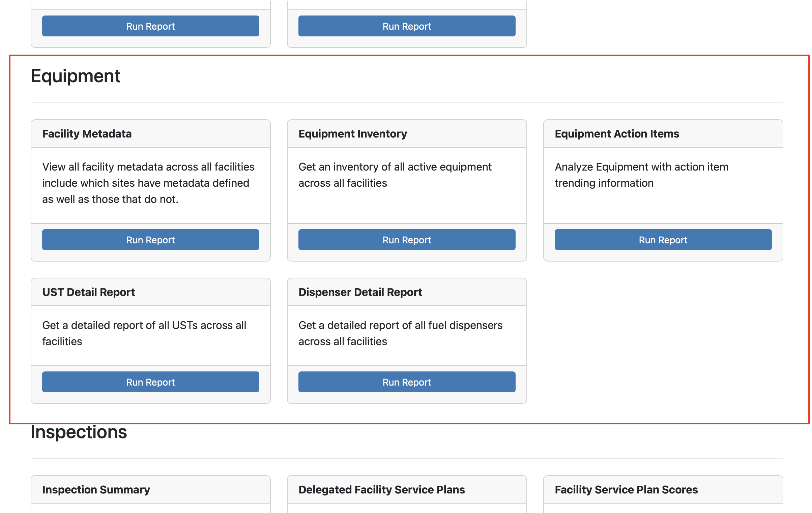Image resolution: width=812 pixels, height=513 pixels.
Task: Select the Inspection Summary card title
Action: (96, 490)
